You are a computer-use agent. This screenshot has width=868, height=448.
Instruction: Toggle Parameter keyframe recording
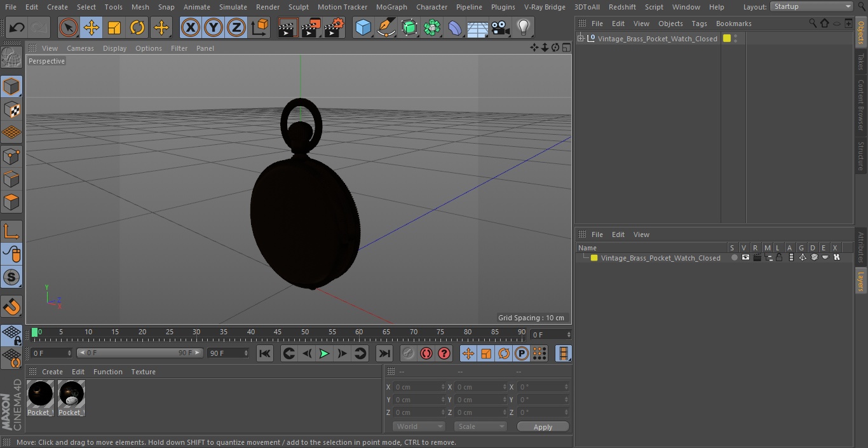tap(522, 353)
